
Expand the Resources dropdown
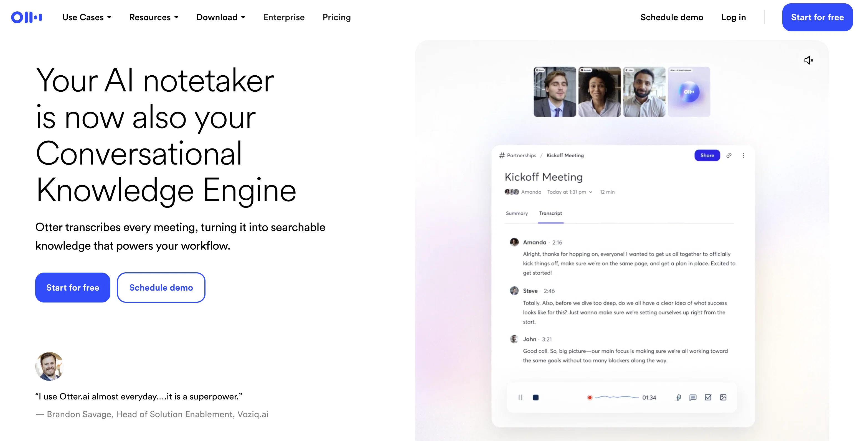pos(154,17)
